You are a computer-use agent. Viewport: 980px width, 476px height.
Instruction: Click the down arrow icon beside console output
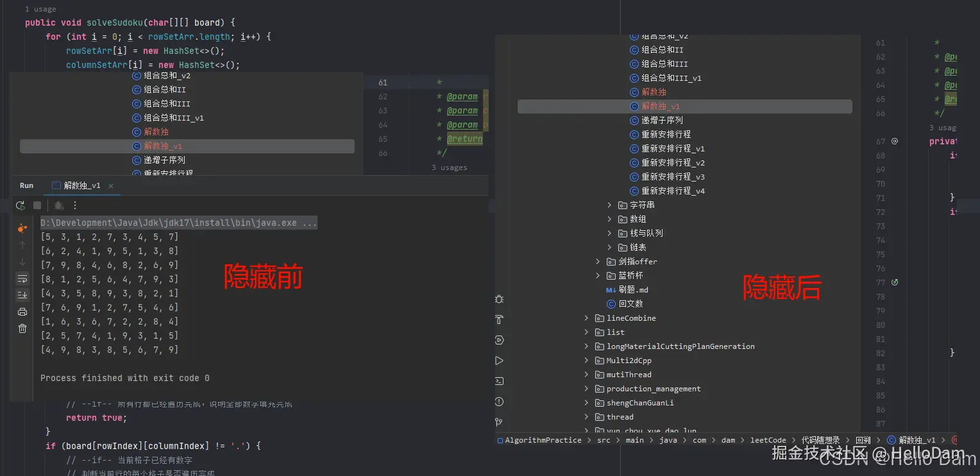point(22,262)
